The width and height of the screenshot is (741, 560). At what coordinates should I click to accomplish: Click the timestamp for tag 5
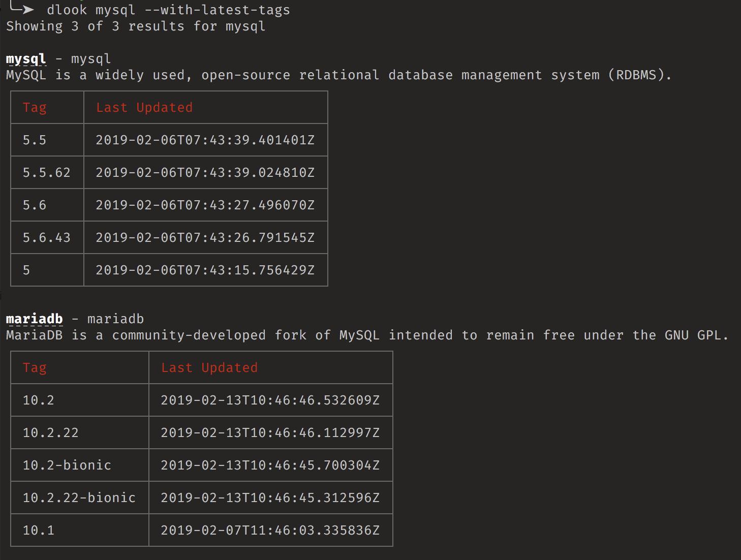coord(205,270)
